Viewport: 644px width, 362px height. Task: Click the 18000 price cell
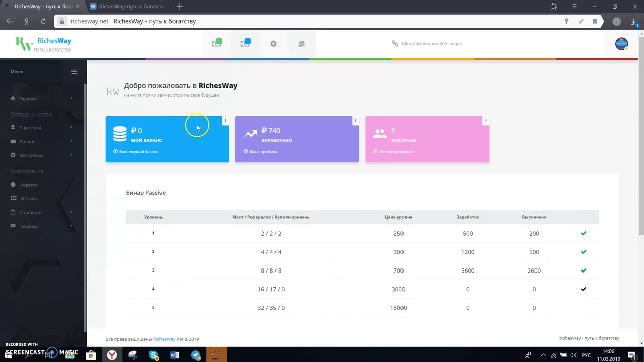pyautogui.click(x=398, y=308)
